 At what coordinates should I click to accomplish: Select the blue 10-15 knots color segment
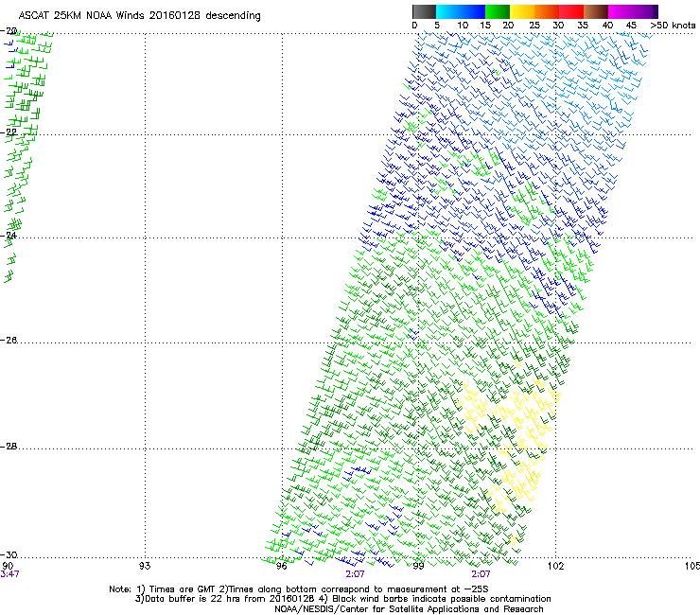pos(473,11)
